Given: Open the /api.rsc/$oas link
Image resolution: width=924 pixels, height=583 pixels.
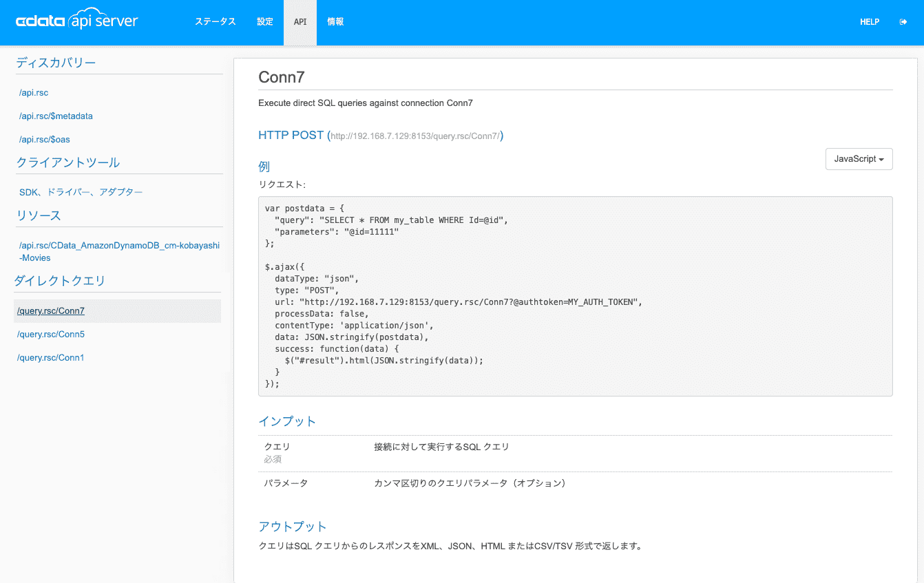Looking at the screenshot, I should coord(45,140).
